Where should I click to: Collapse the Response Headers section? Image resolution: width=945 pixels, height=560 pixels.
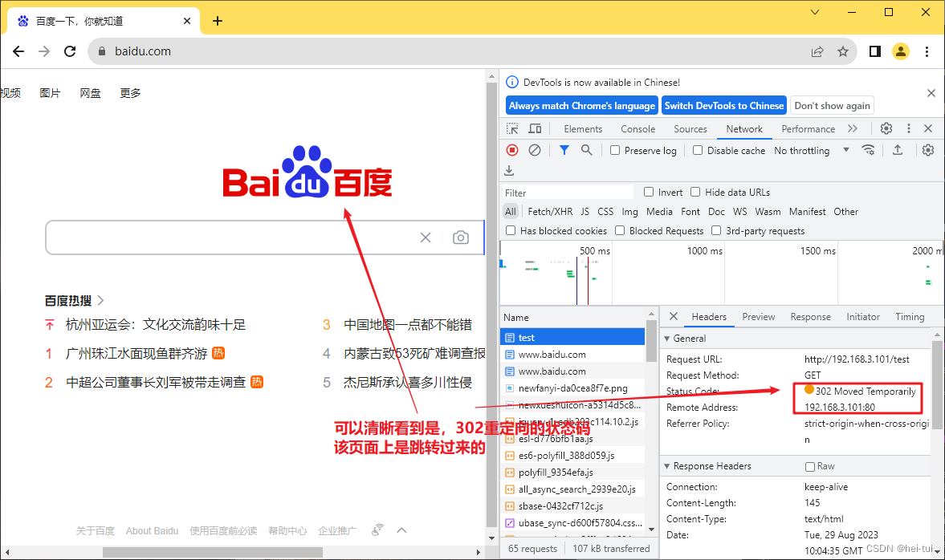pyautogui.click(x=667, y=466)
